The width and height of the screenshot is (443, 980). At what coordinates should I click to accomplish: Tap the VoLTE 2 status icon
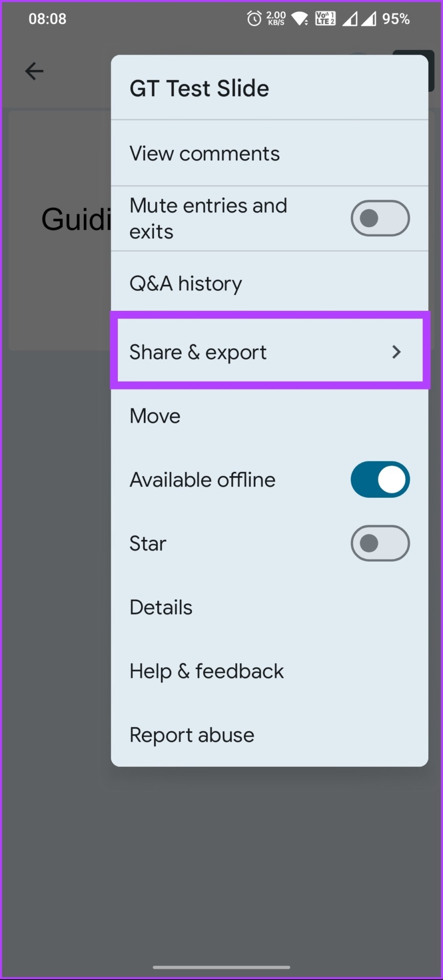point(326,19)
